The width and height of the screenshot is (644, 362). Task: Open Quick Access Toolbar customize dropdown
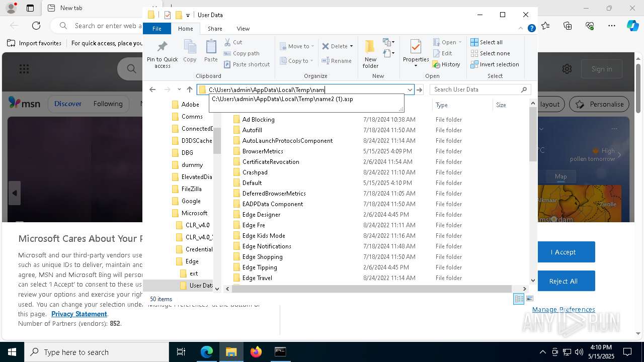[x=188, y=15]
